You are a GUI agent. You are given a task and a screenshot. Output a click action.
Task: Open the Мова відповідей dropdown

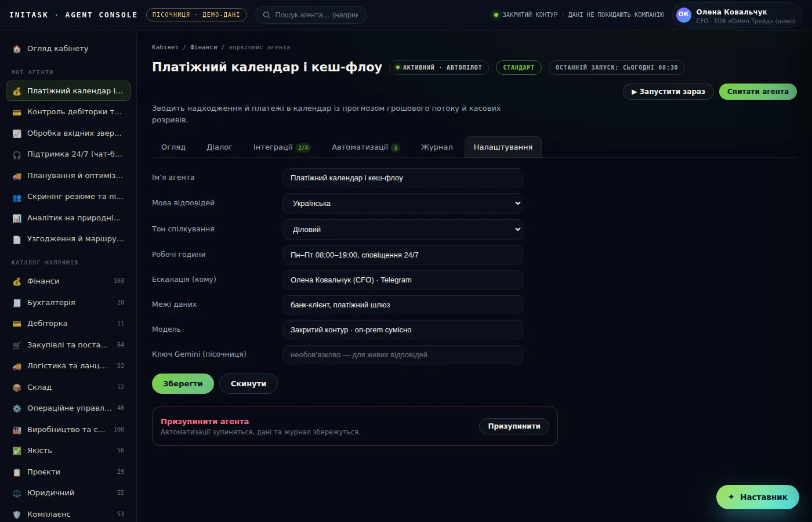pyautogui.click(x=403, y=204)
